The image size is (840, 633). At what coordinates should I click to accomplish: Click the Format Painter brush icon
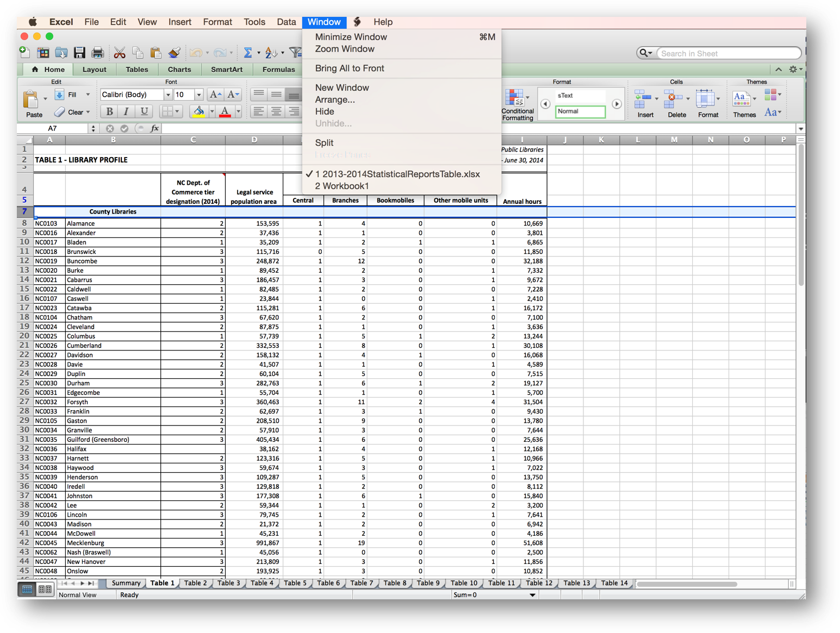174,53
